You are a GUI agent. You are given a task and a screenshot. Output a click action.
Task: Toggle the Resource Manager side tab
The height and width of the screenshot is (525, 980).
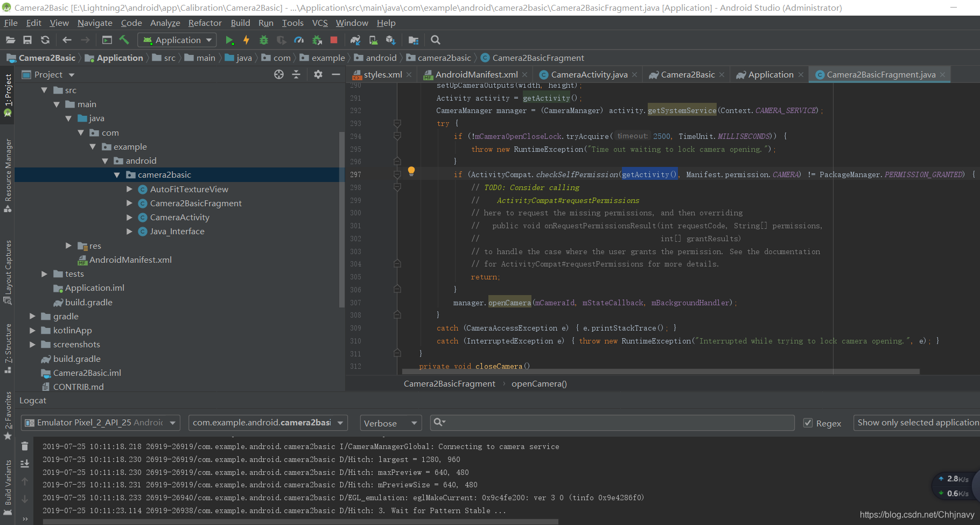[x=8, y=175]
